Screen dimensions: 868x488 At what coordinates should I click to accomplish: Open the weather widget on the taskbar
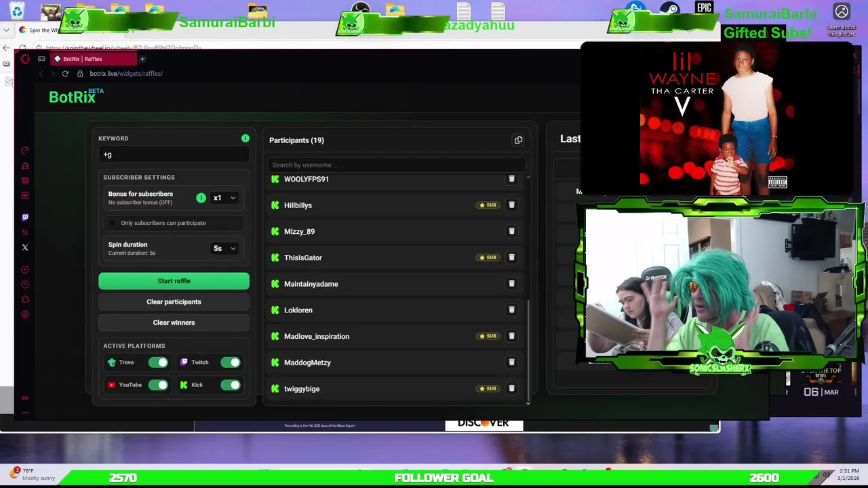tap(33, 474)
